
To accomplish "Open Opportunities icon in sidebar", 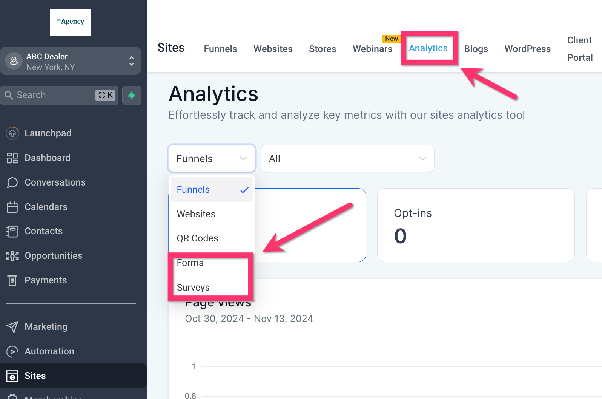I will coord(12,256).
